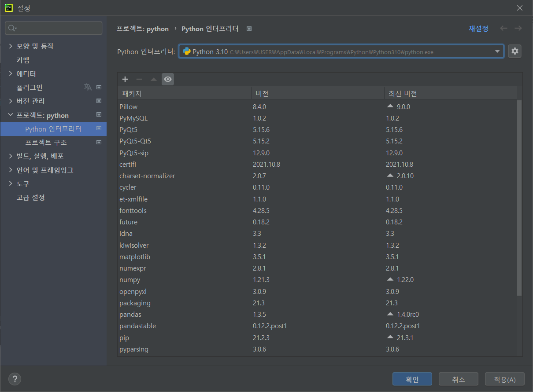Select the pandastable package row
533x392 pixels.
317,326
